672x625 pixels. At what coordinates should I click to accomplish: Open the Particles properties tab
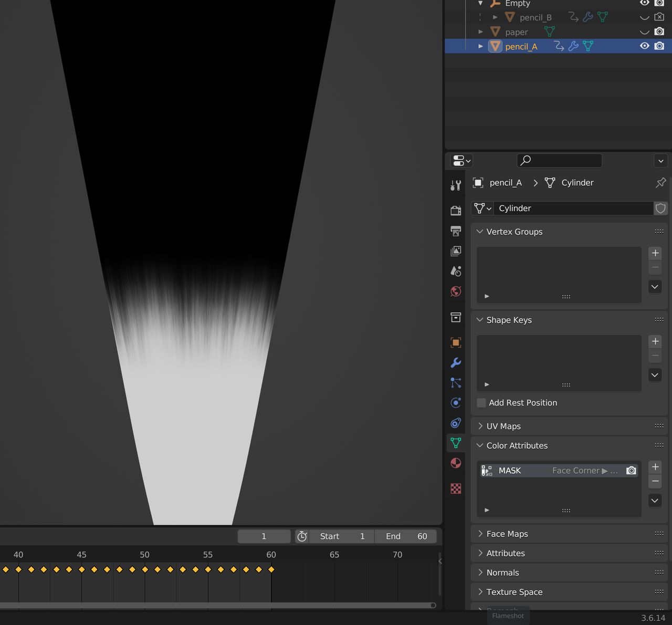click(x=456, y=383)
